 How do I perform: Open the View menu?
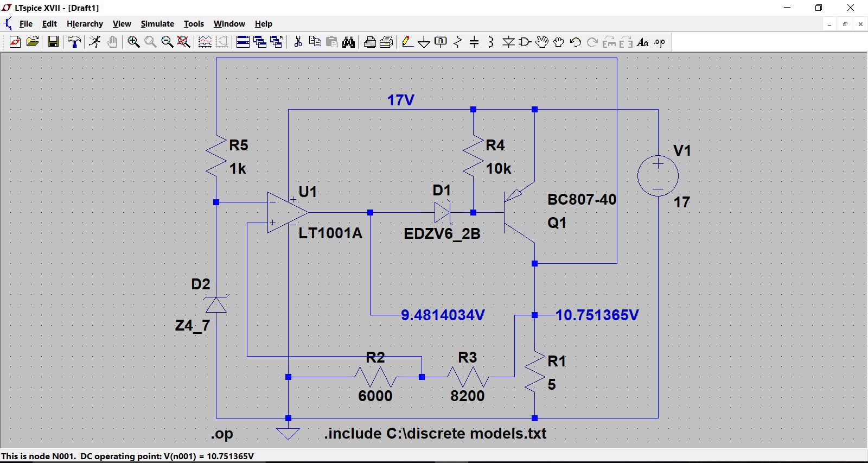tap(122, 24)
